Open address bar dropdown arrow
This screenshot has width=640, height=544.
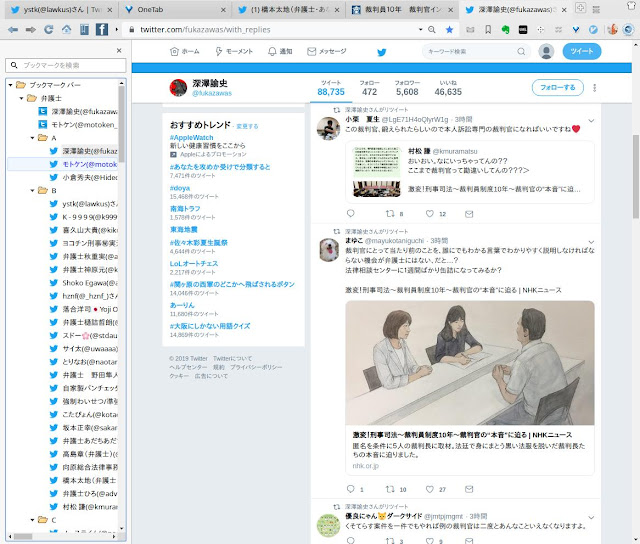coord(420,29)
